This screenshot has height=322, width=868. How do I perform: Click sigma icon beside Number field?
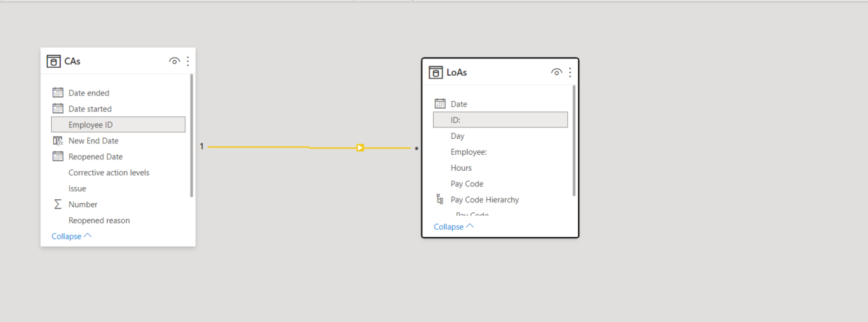coord(58,204)
